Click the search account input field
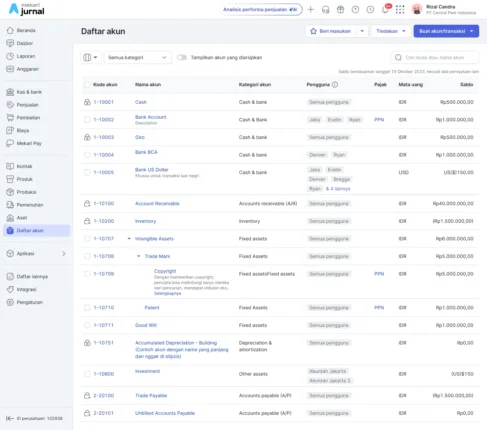 tap(435, 57)
